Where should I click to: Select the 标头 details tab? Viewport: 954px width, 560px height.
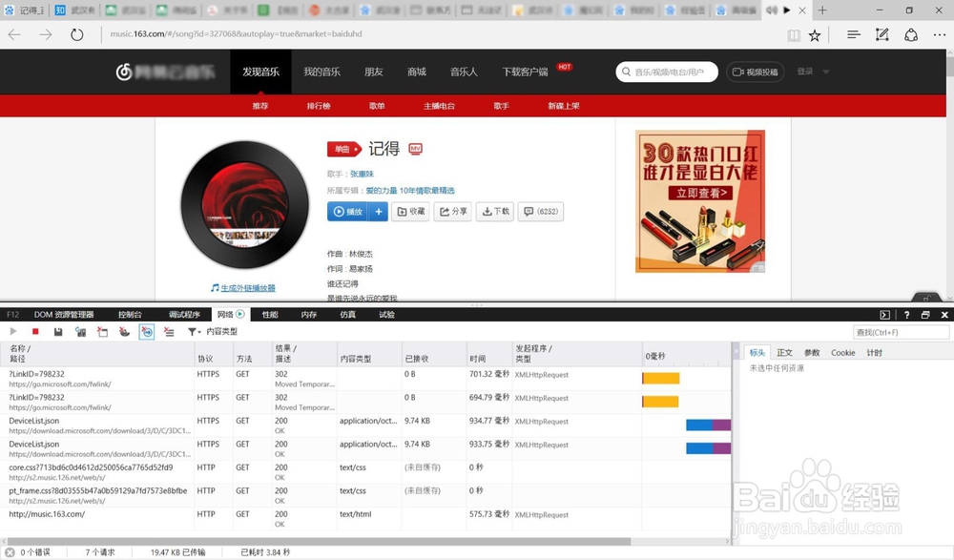pos(757,352)
